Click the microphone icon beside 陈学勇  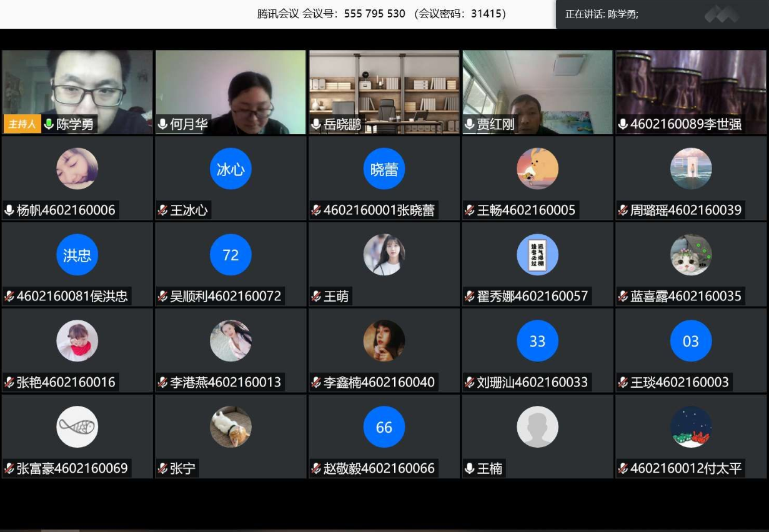point(49,124)
